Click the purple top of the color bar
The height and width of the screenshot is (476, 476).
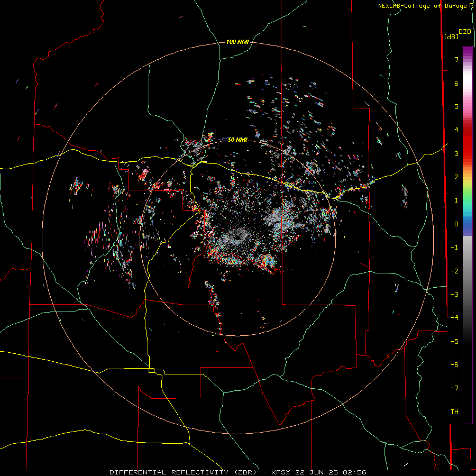[467, 52]
